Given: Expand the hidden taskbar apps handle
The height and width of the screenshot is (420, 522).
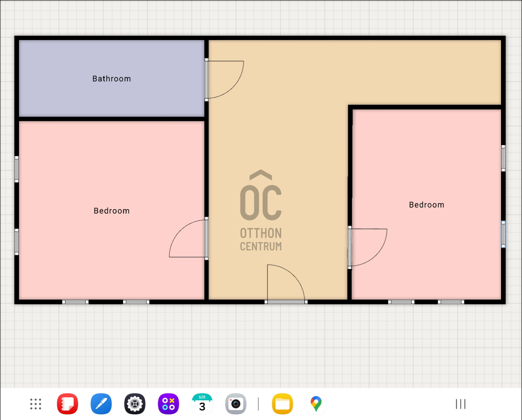Looking at the screenshot, I should 460,404.
